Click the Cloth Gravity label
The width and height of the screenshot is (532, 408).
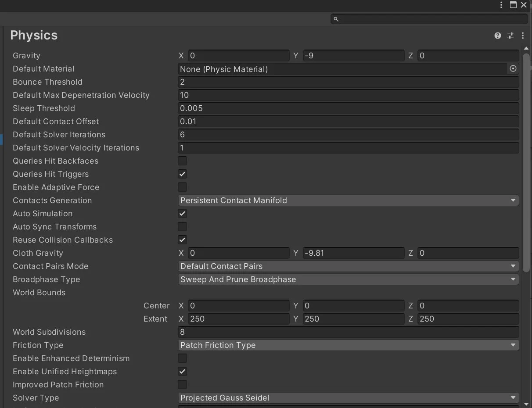[38, 253]
